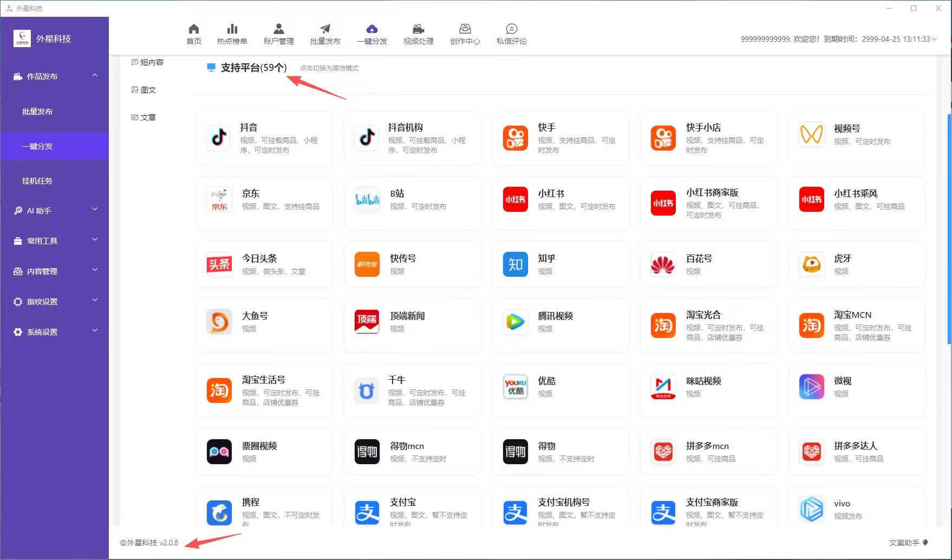Click 点击切换为简洁模式 link

click(x=329, y=68)
